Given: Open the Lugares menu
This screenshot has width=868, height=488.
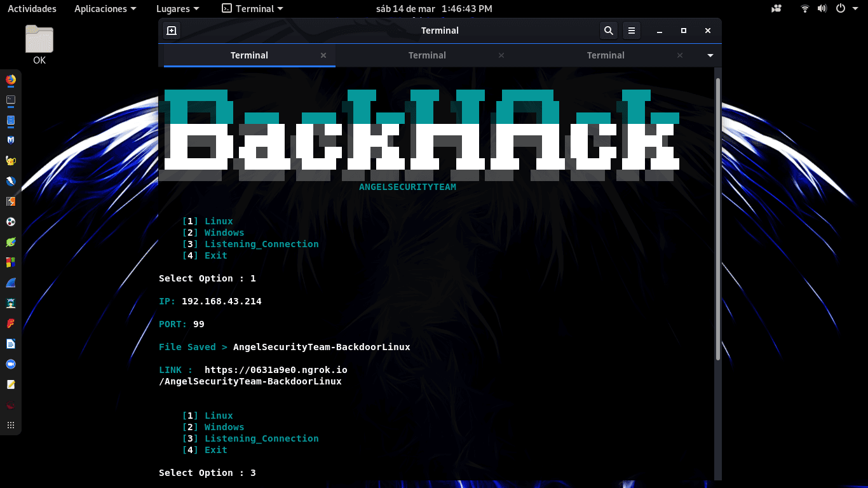Looking at the screenshot, I should (177, 8).
